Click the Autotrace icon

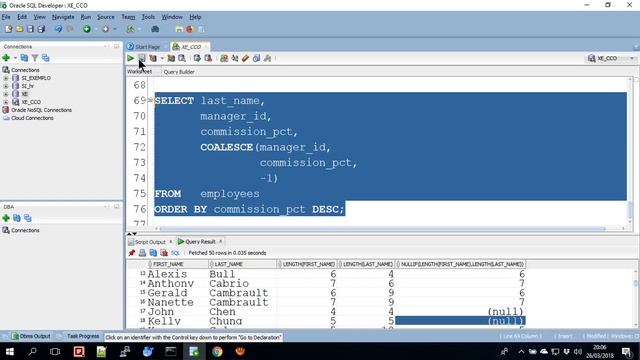coord(171,58)
